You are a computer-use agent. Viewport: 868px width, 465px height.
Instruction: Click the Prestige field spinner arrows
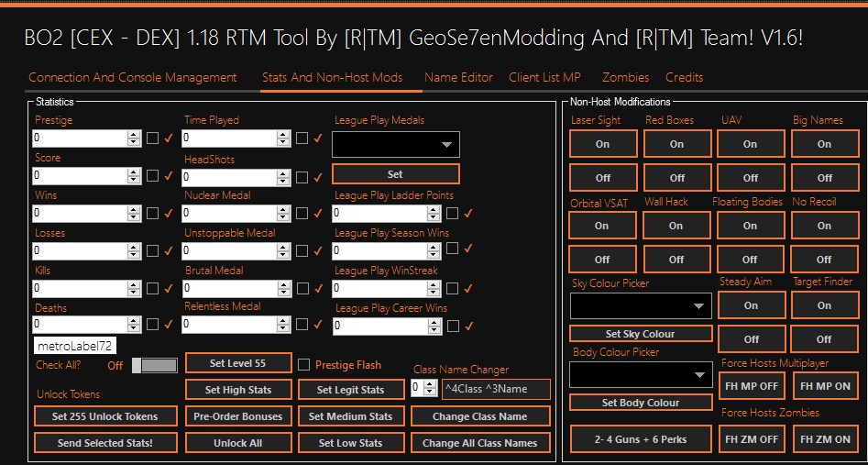(134, 138)
